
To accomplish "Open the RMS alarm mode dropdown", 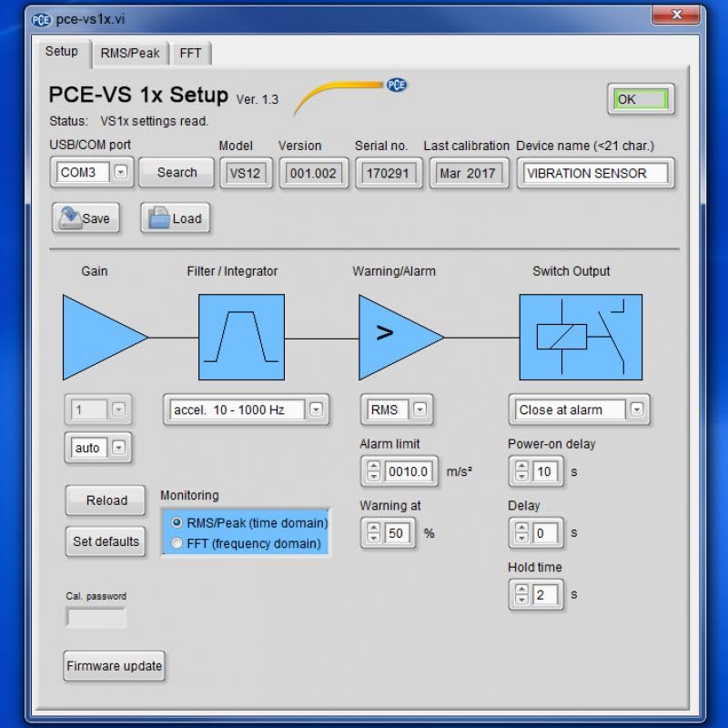I will click(420, 410).
